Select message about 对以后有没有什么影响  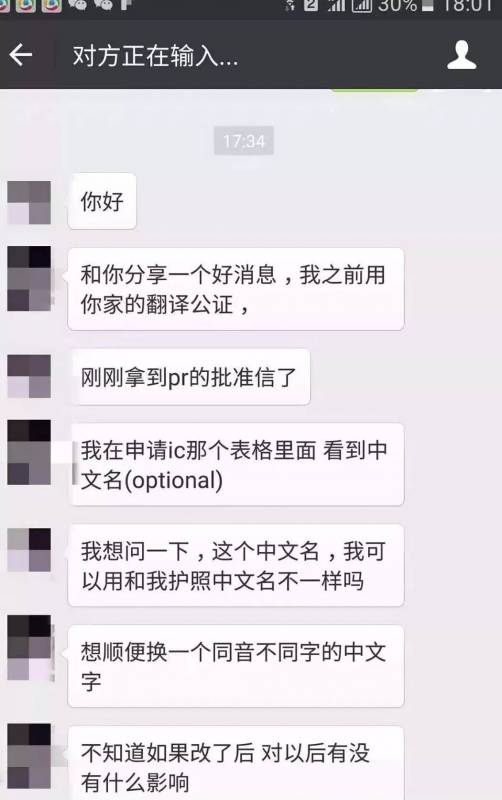(x=236, y=764)
